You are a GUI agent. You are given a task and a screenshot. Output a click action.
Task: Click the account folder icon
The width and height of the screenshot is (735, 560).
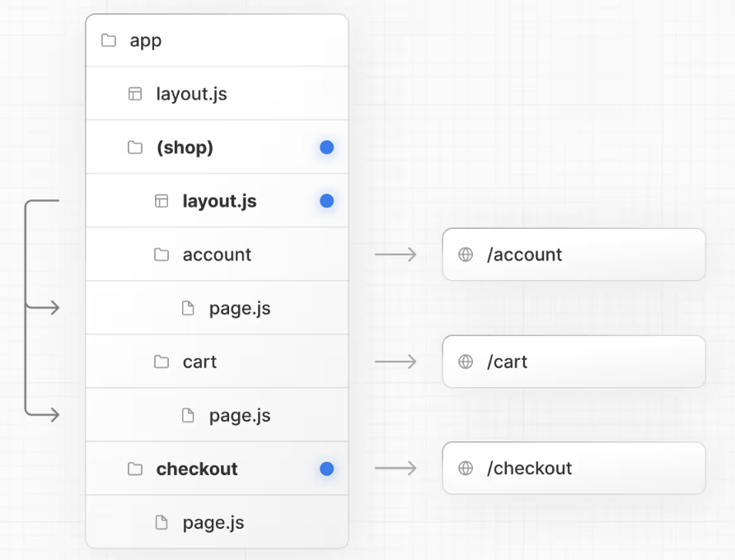162,254
